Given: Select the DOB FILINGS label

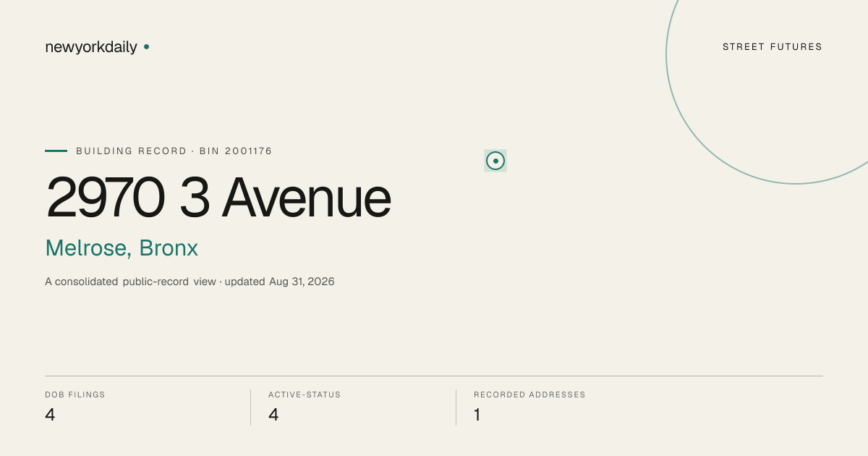Looking at the screenshot, I should 75,394.
